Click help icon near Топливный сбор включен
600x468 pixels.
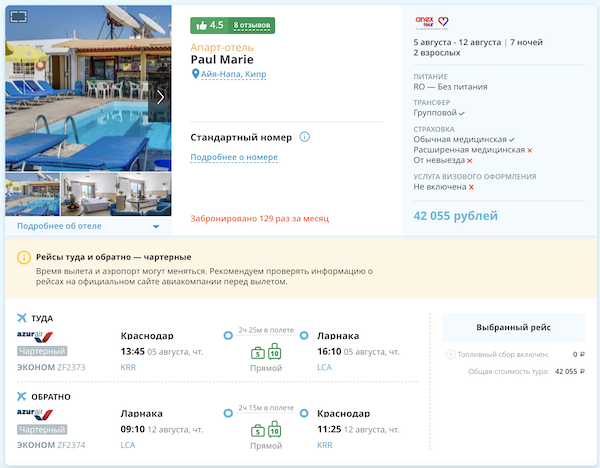click(x=450, y=355)
